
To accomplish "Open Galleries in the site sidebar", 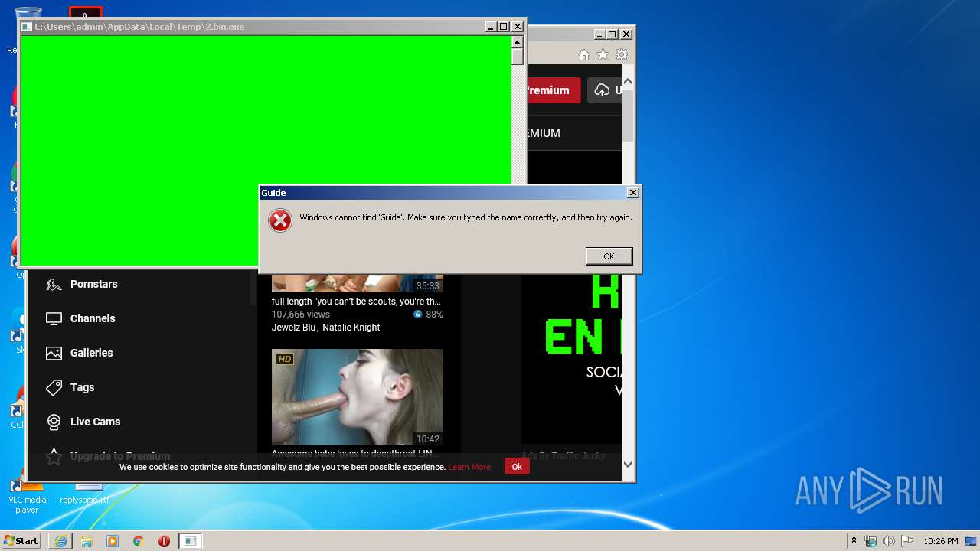I will click(x=92, y=353).
